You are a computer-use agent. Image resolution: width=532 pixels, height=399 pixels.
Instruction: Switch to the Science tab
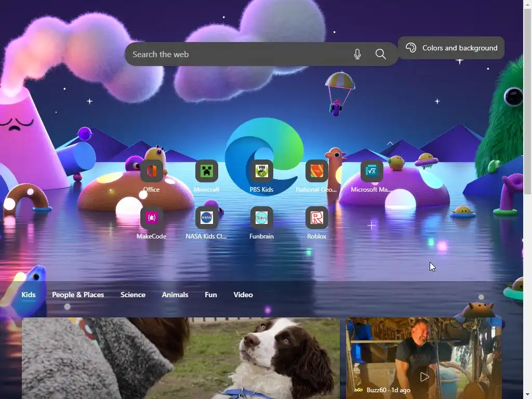[133, 295]
